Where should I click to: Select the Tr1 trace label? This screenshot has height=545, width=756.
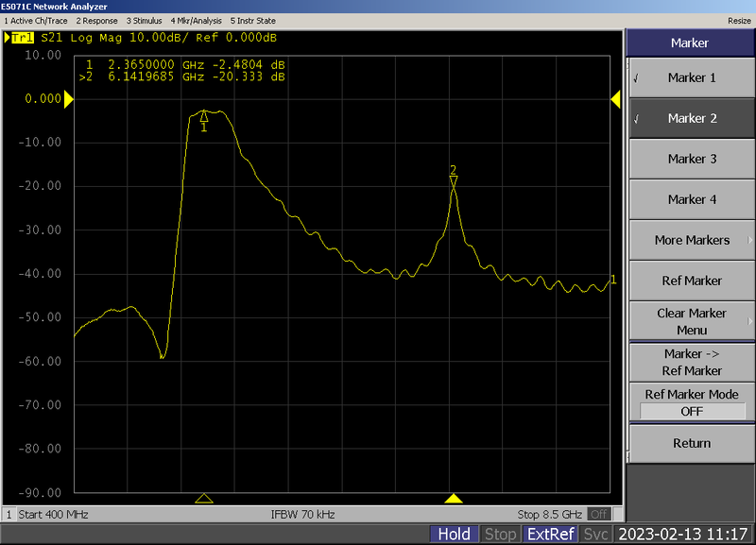(21, 38)
